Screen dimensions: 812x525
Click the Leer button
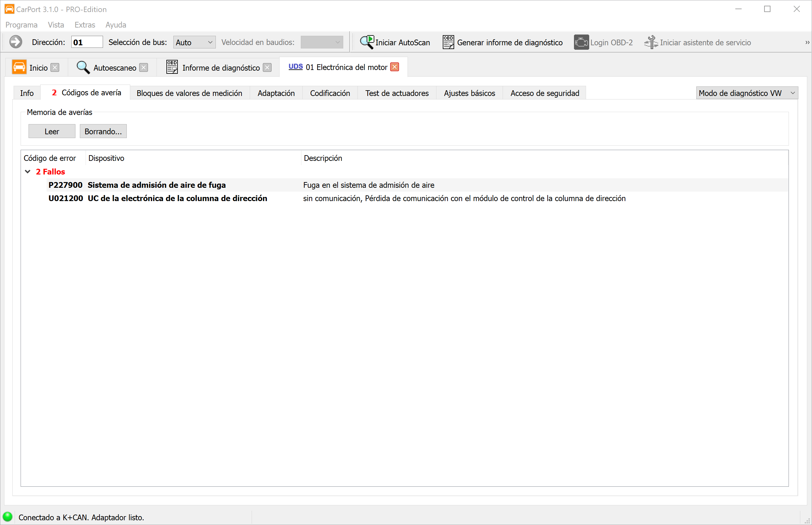tap(52, 131)
